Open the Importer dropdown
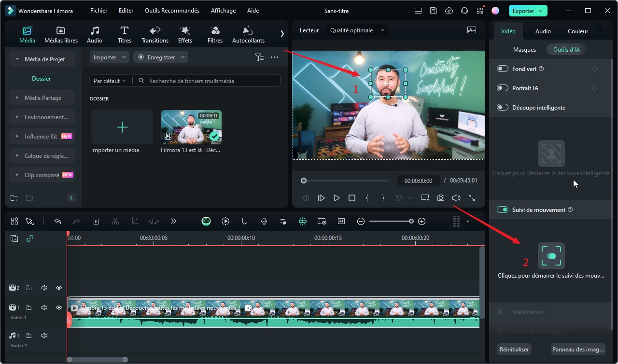 pyautogui.click(x=110, y=57)
